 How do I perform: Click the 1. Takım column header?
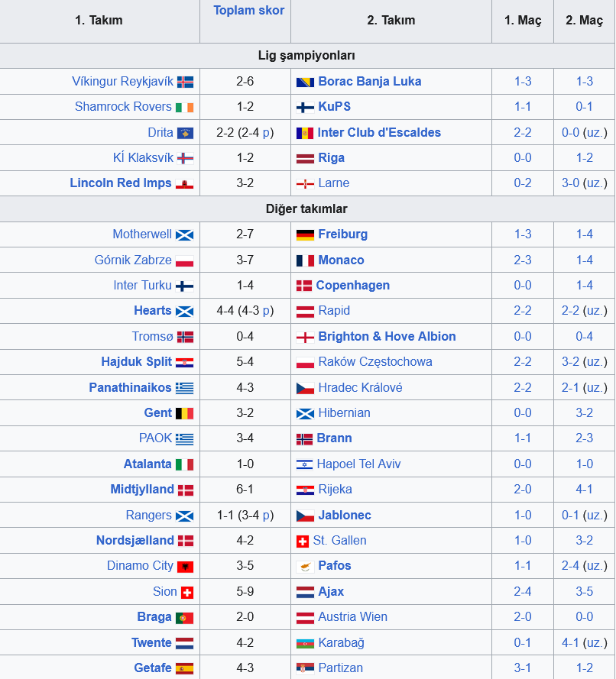99,21
